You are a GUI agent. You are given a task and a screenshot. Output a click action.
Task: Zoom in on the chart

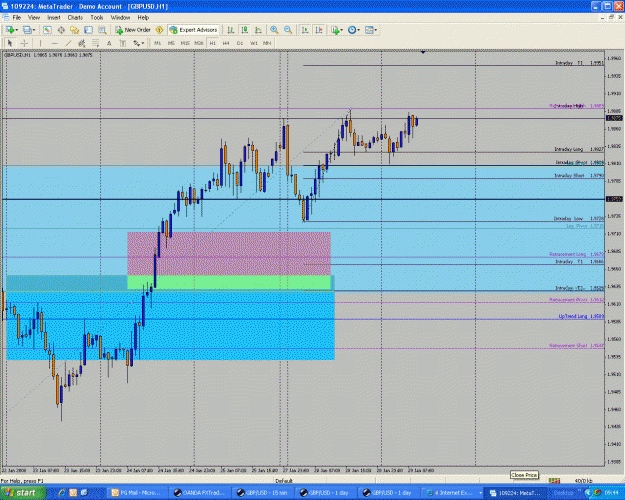tap(274, 30)
